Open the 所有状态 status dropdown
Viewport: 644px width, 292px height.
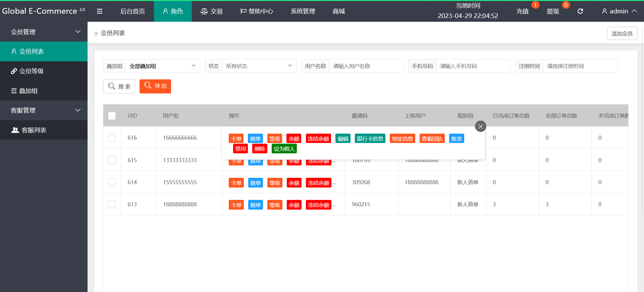259,66
